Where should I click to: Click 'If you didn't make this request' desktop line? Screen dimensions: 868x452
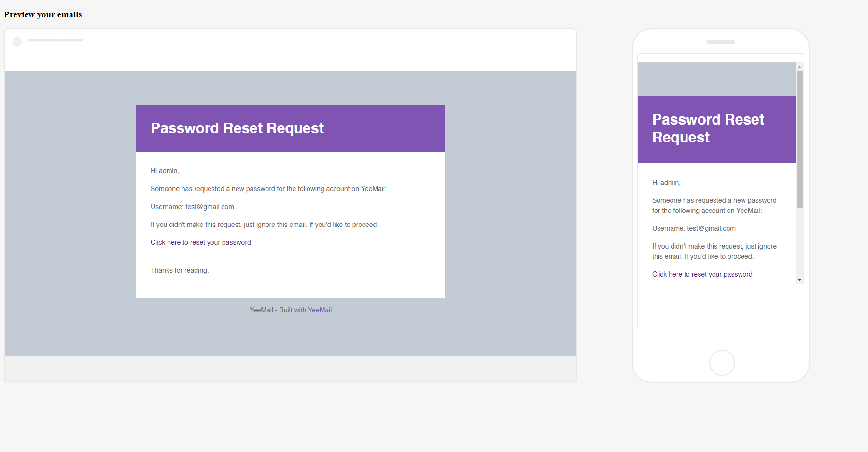(x=265, y=225)
